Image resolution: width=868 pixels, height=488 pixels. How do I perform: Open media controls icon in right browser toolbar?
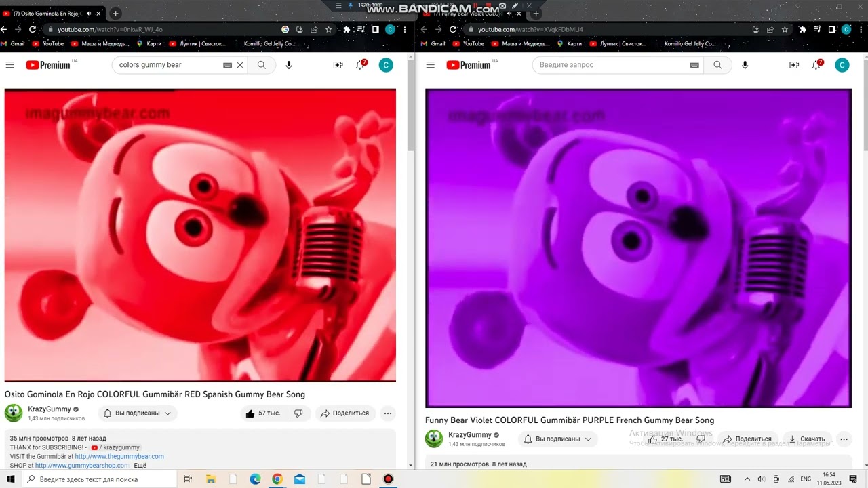818,29
